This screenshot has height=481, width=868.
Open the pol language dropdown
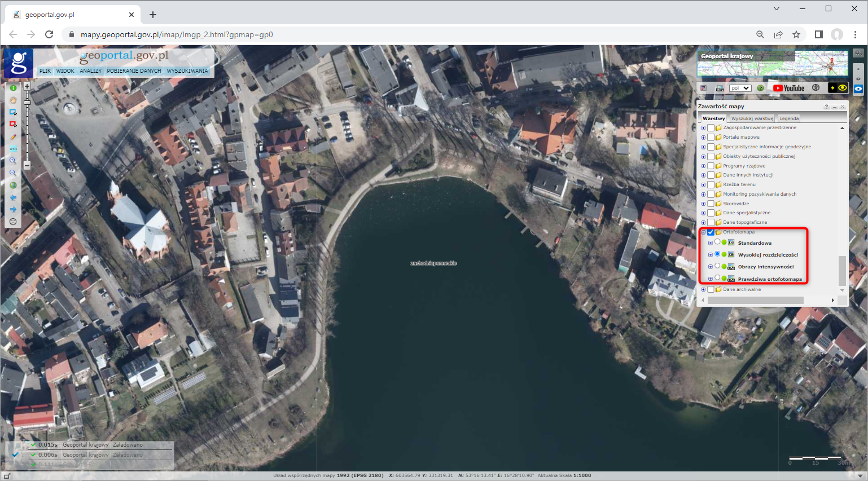coord(739,88)
